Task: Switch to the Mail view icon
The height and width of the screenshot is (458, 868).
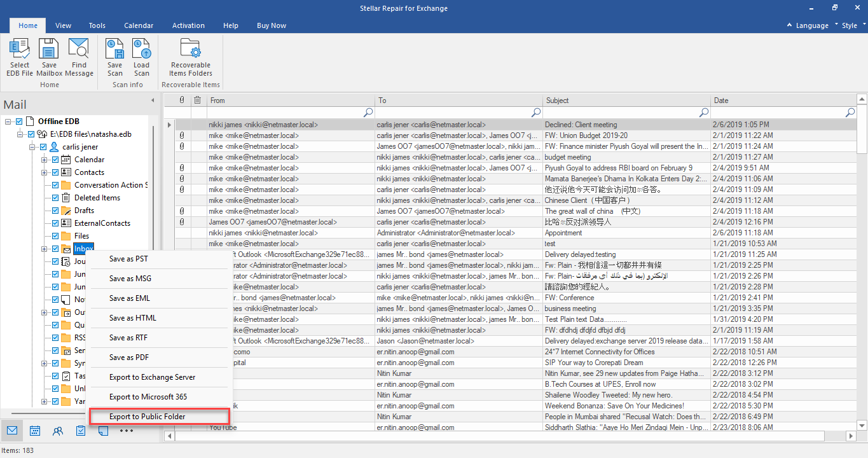Action: (12, 431)
